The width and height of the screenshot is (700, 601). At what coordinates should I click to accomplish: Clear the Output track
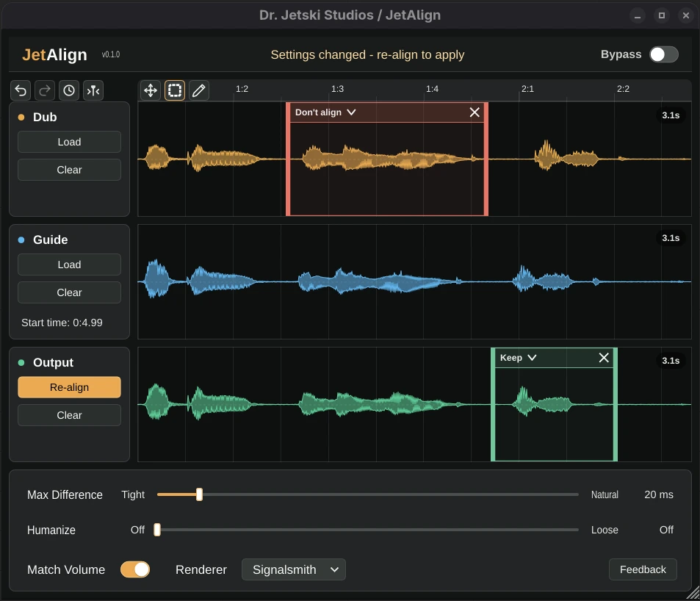coord(69,415)
